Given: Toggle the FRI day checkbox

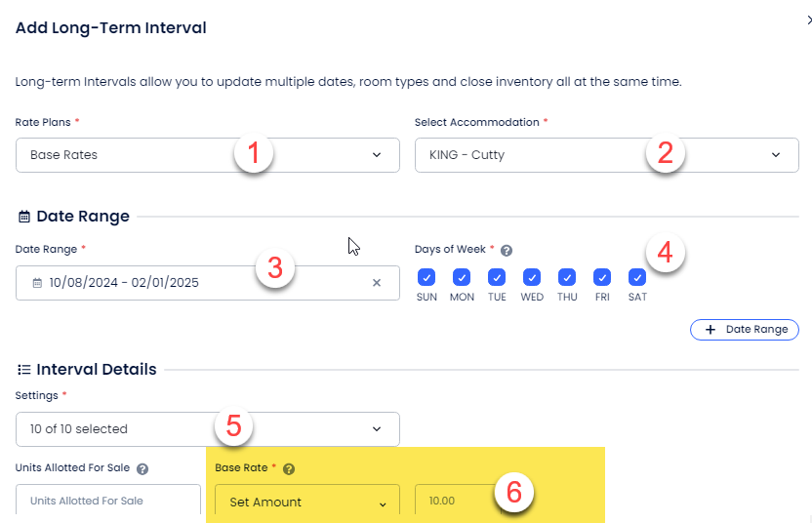Looking at the screenshot, I should click(602, 277).
